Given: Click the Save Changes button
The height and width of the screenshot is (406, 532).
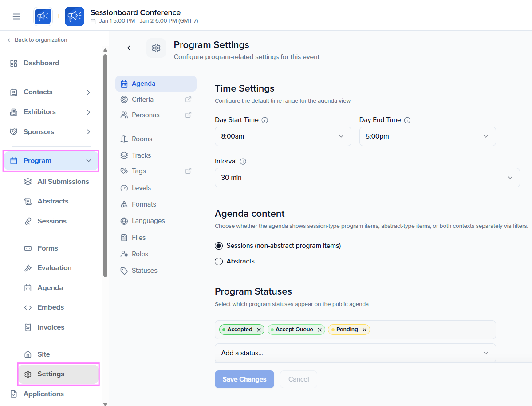Looking at the screenshot, I should point(244,379).
